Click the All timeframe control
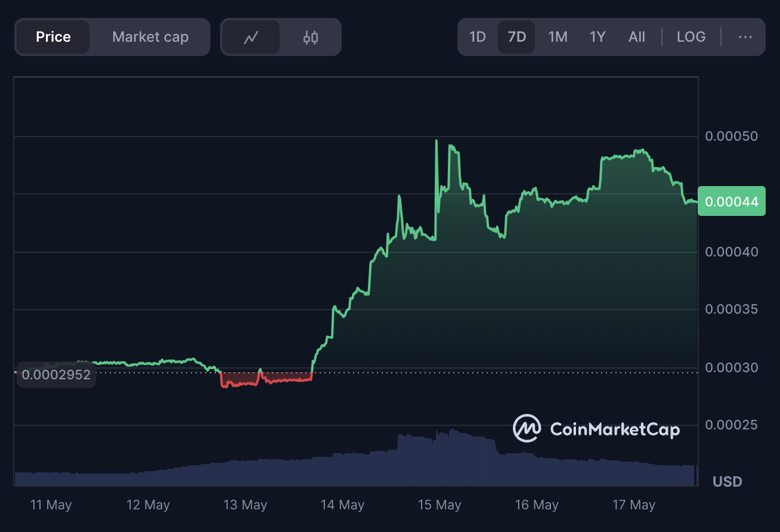The height and width of the screenshot is (532, 780). 636,36
